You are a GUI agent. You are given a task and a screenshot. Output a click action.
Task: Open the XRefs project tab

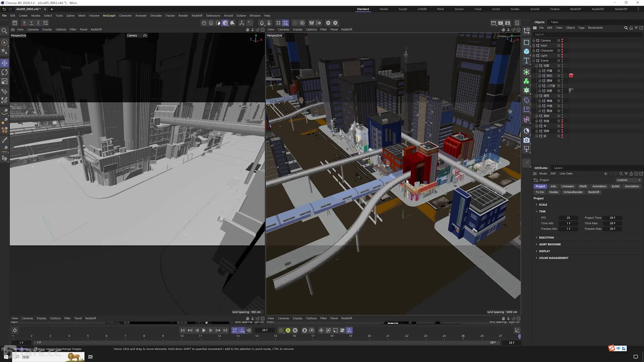click(583, 186)
